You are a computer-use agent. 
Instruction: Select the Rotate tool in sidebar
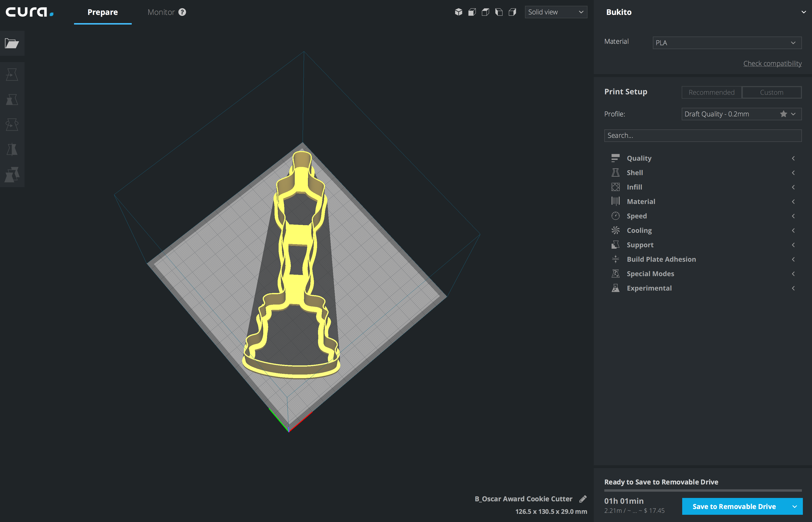pyautogui.click(x=12, y=124)
